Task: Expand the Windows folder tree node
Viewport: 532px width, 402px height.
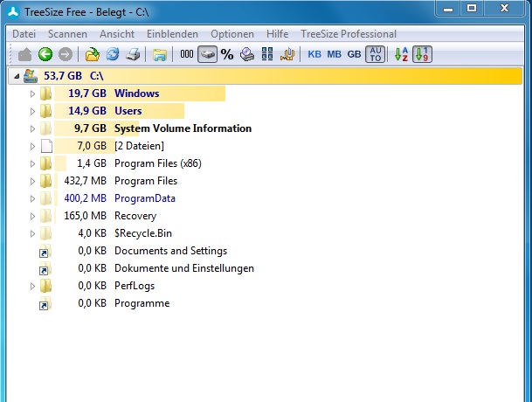Action: tap(33, 94)
